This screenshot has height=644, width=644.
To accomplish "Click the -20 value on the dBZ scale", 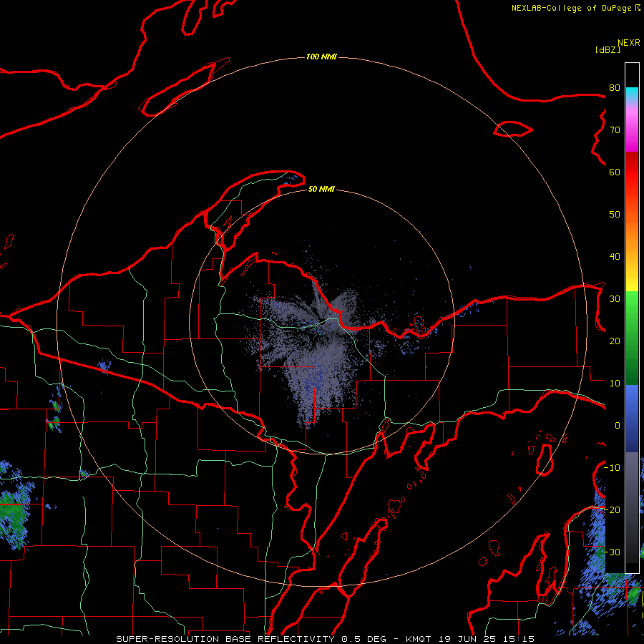I will point(612,510).
